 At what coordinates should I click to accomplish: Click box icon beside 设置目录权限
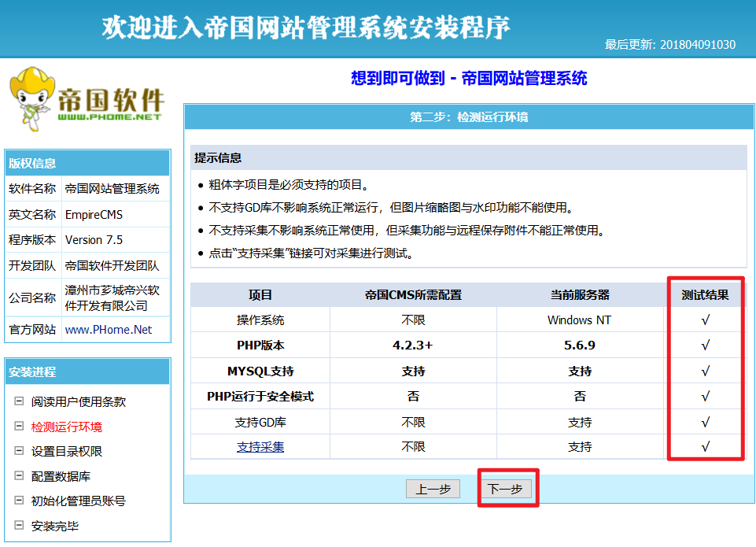coord(19,451)
